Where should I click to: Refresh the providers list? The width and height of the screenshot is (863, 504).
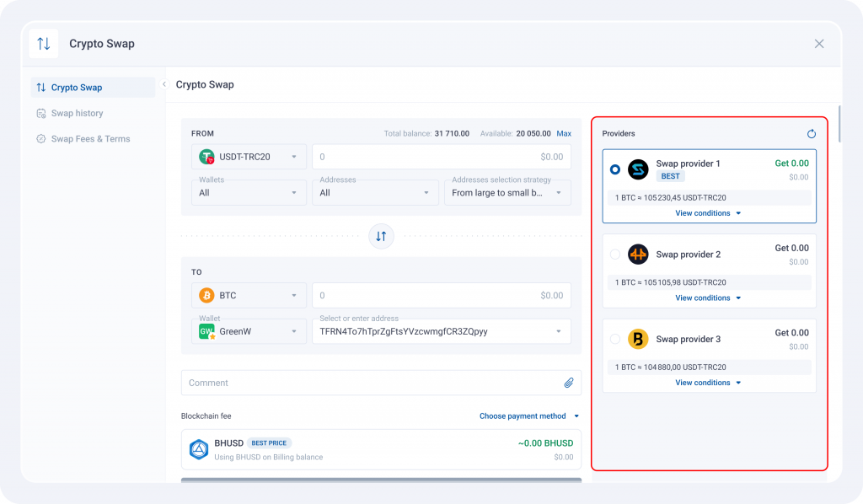click(x=811, y=134)
